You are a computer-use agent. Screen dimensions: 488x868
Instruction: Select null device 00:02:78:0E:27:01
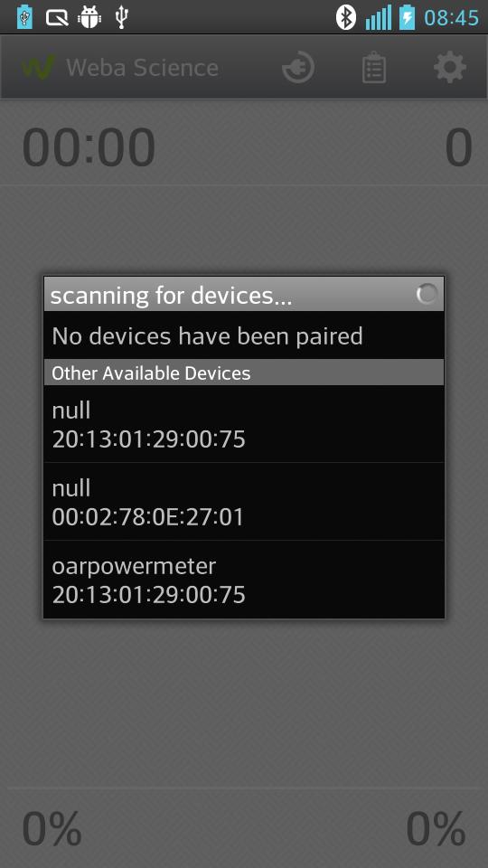point(244,502)
